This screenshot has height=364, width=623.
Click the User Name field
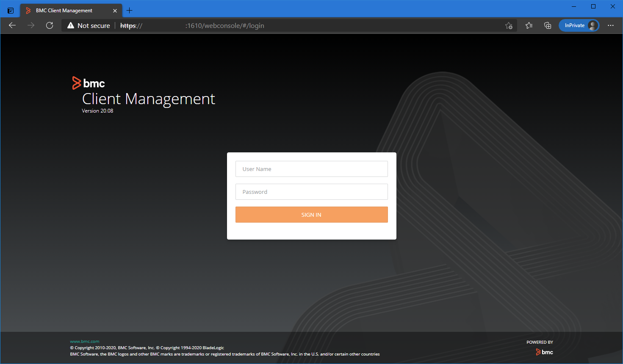click(311, 169)
